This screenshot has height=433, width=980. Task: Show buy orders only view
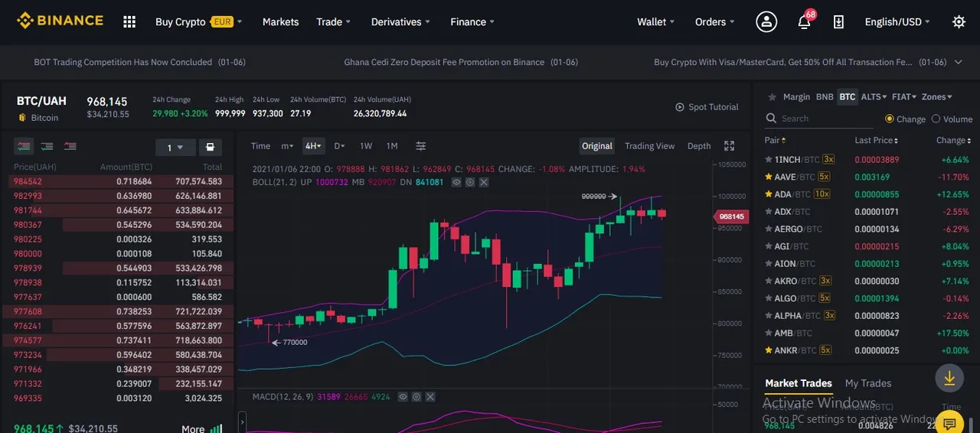47,146
